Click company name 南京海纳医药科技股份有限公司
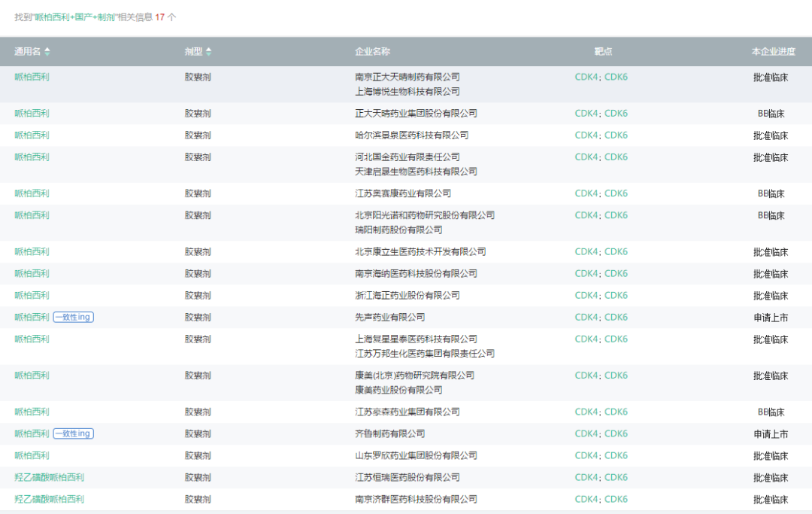 pyautogui.click(x=417, y=274)
